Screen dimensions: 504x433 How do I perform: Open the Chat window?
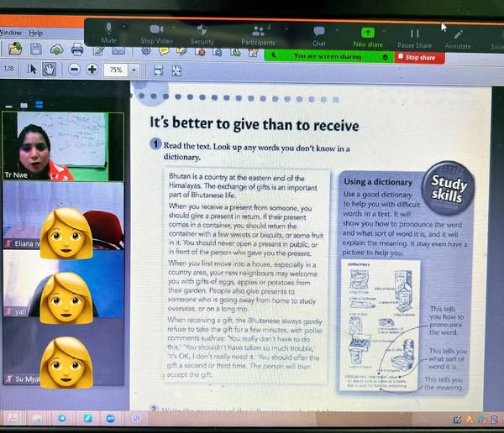(319, 34)
